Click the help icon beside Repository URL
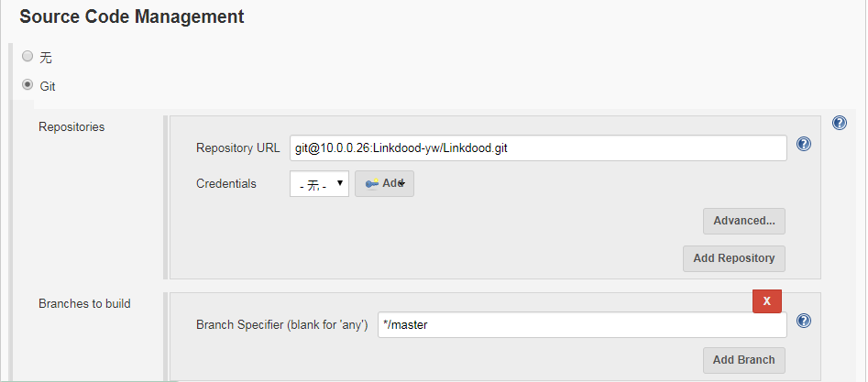 pos(804,144)
